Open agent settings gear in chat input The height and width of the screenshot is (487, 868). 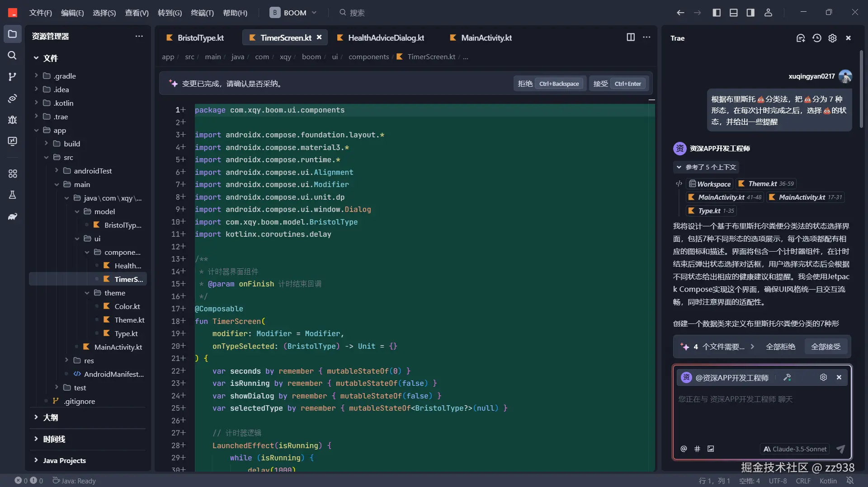[823, 377]
